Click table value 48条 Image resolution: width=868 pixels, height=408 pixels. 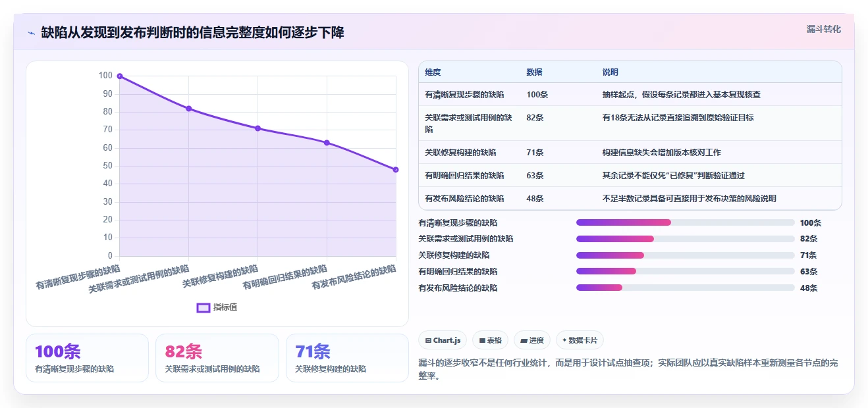tap(535, 199)
